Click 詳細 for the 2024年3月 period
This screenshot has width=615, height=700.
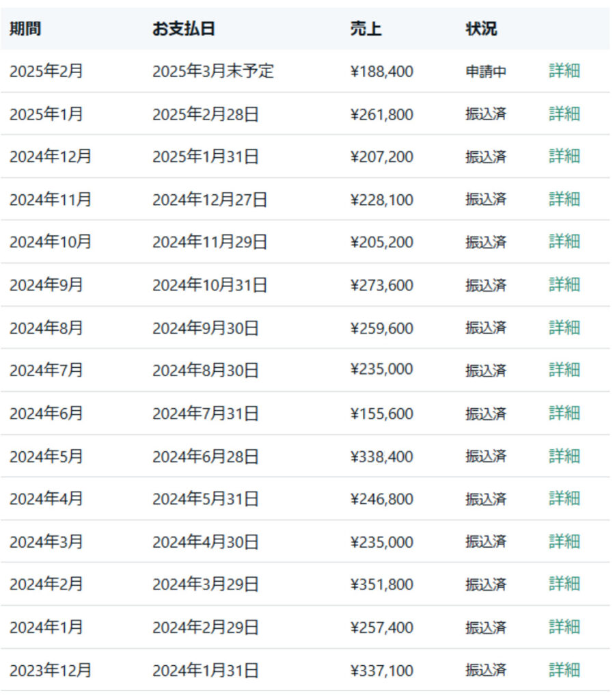564,541
